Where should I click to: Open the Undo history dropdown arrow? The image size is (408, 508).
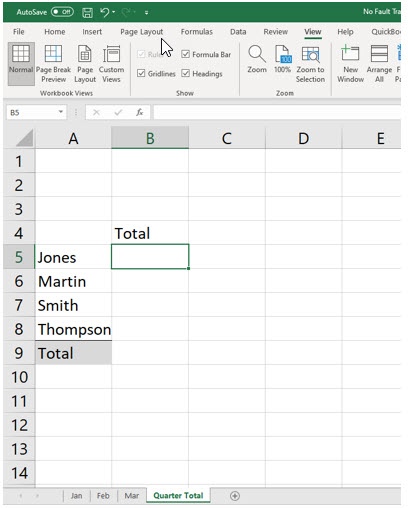[x=114, y=12]
